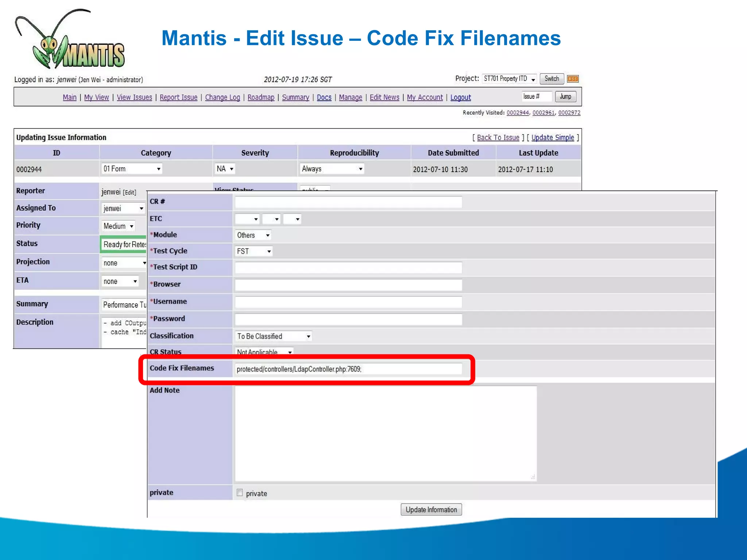747x560 pixels.
Task: Click the Switch project button
Action: click(x=552, y=79)
